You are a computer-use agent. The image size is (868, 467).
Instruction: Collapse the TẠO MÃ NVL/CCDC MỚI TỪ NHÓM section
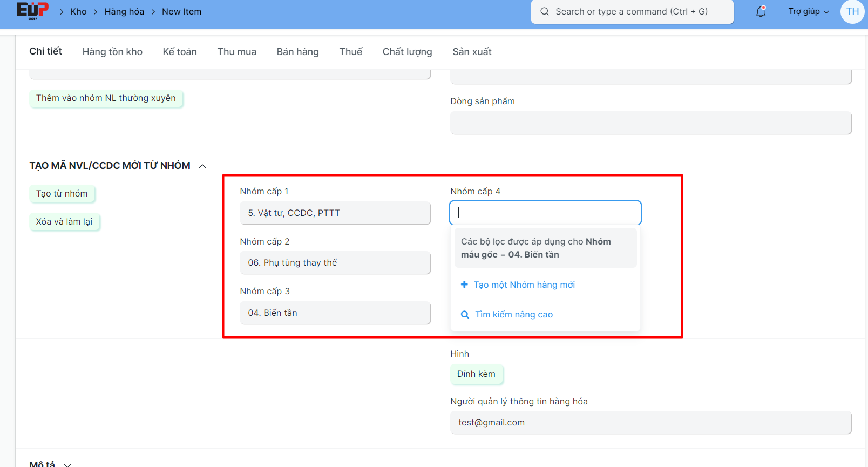[202, 166]
